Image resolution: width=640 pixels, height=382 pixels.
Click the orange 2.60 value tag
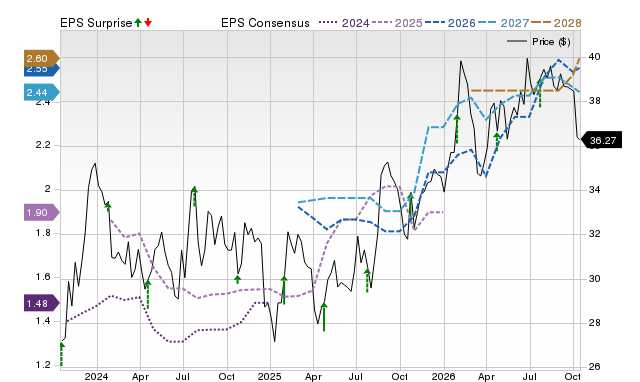coord(42,58)
